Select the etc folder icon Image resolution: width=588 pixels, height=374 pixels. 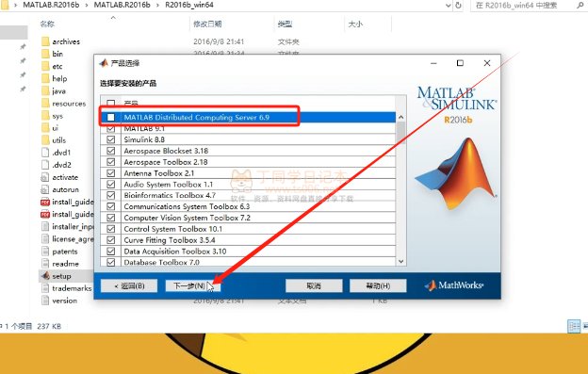(x=45, y=66)
